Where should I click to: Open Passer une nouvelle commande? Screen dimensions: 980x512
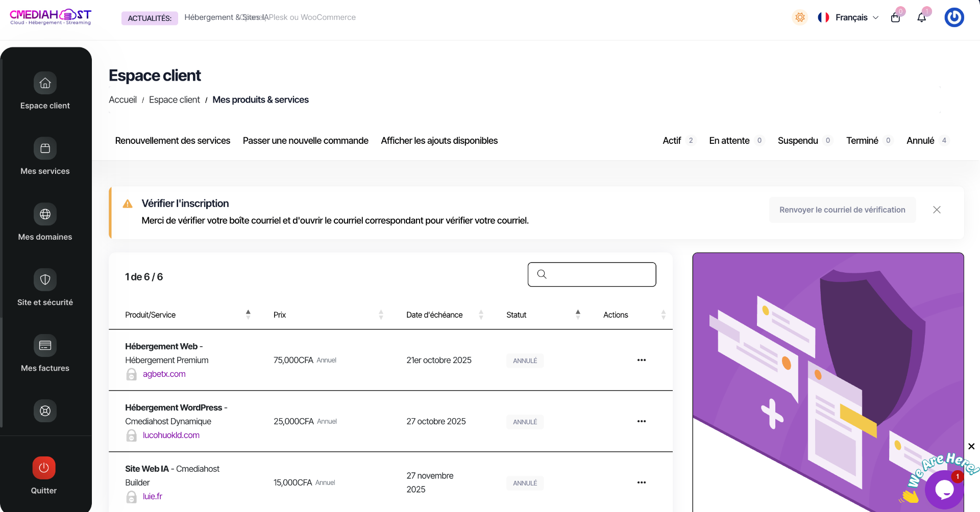click(305, 140)
